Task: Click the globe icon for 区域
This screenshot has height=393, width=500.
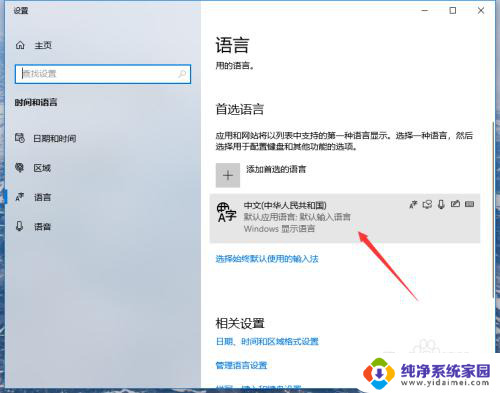Action: click(x=20, y=167)
